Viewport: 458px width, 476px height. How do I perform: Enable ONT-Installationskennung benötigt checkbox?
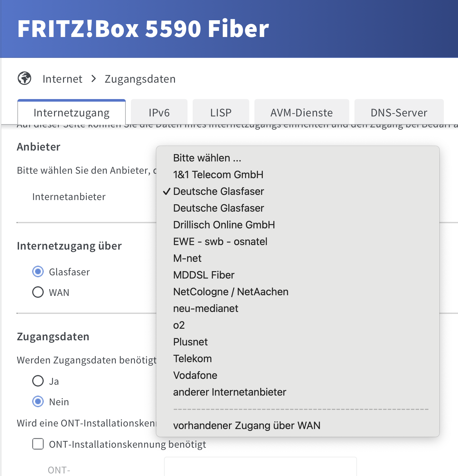38,444
